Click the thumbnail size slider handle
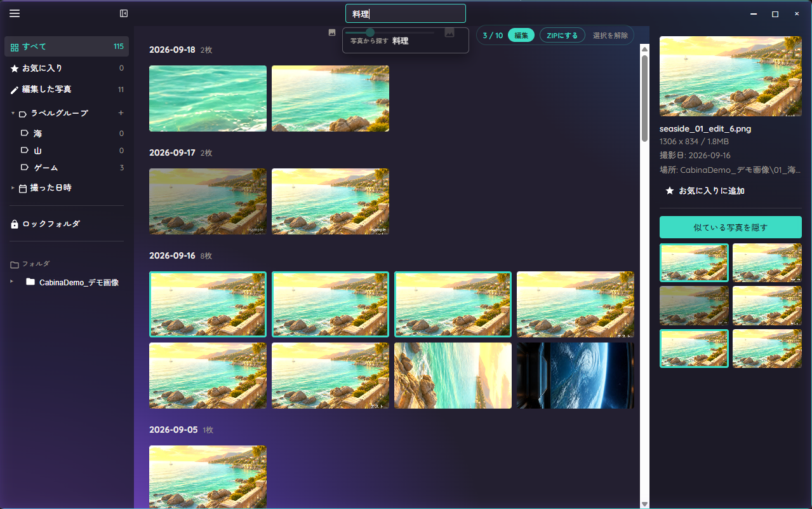This screenshot has height=509, width=812. [x=370, y=32]
